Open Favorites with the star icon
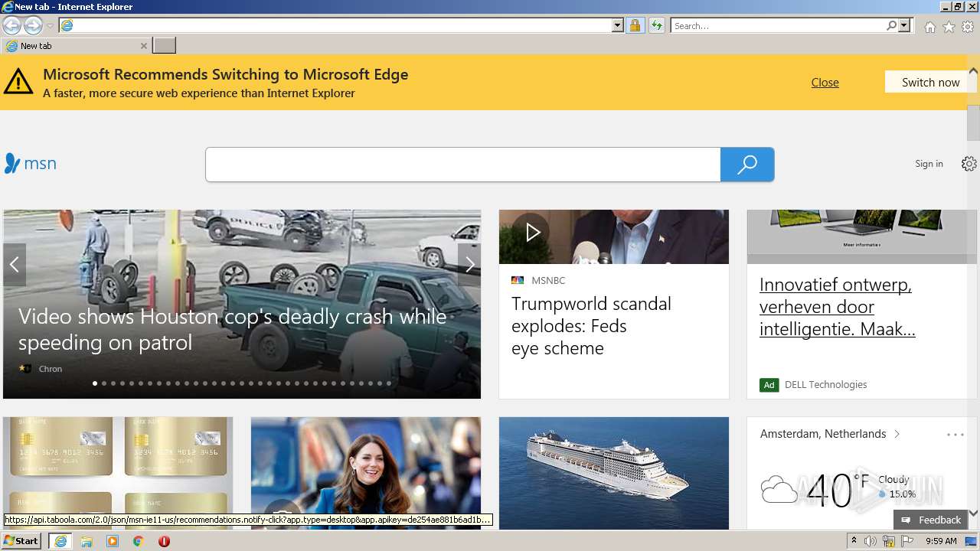This screenshot has height=551, width=980. point(949,27)
